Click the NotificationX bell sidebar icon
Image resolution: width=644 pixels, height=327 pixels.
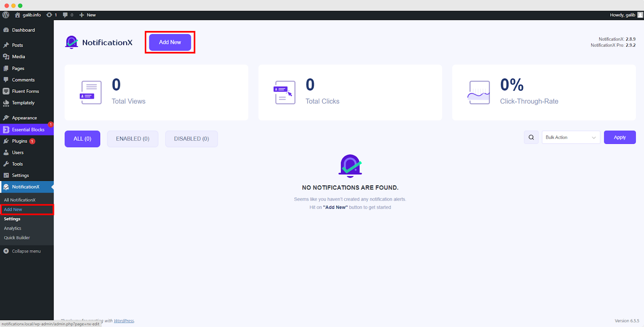(6, 187)
